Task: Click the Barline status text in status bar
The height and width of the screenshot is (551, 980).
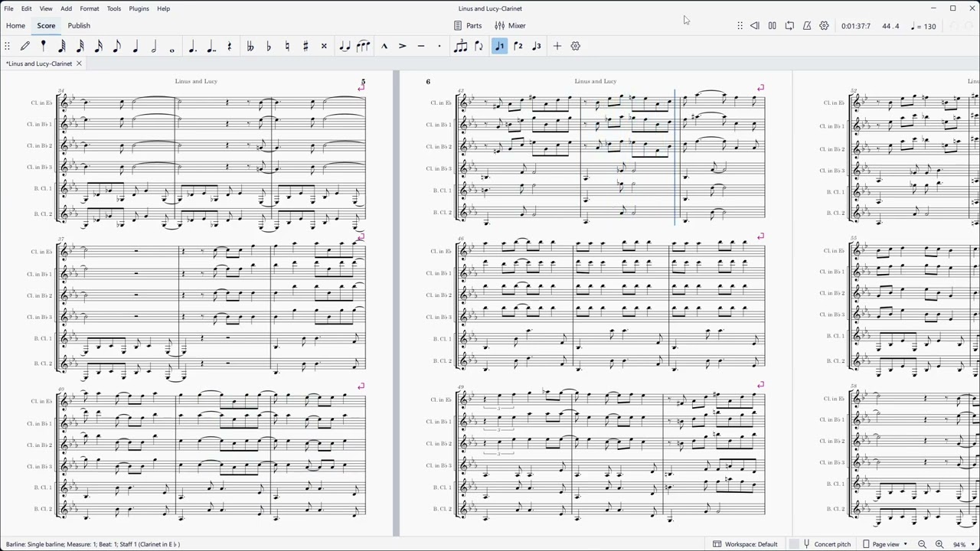Action: tap(92, 544)
